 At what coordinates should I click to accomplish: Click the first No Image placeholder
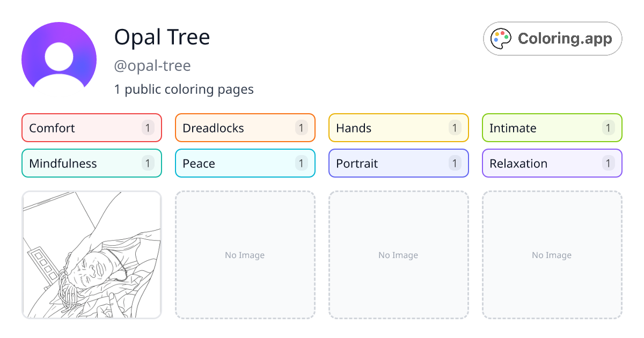pos(245,255)
